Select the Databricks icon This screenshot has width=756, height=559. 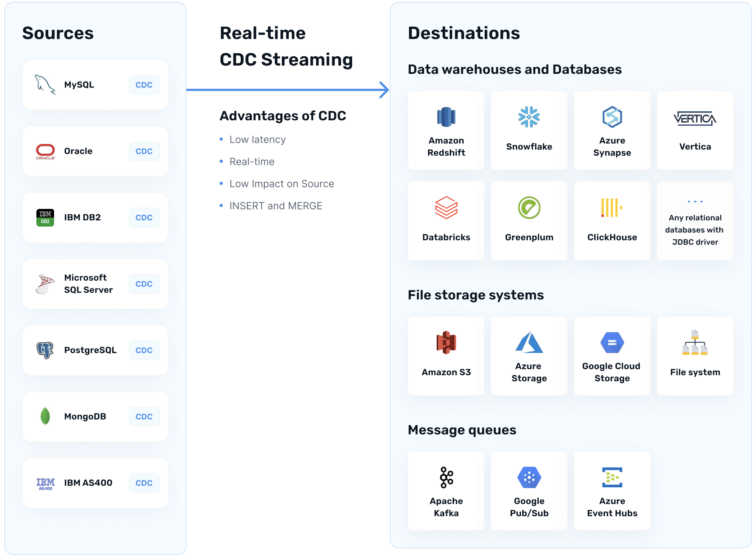[x=446, y=208]
